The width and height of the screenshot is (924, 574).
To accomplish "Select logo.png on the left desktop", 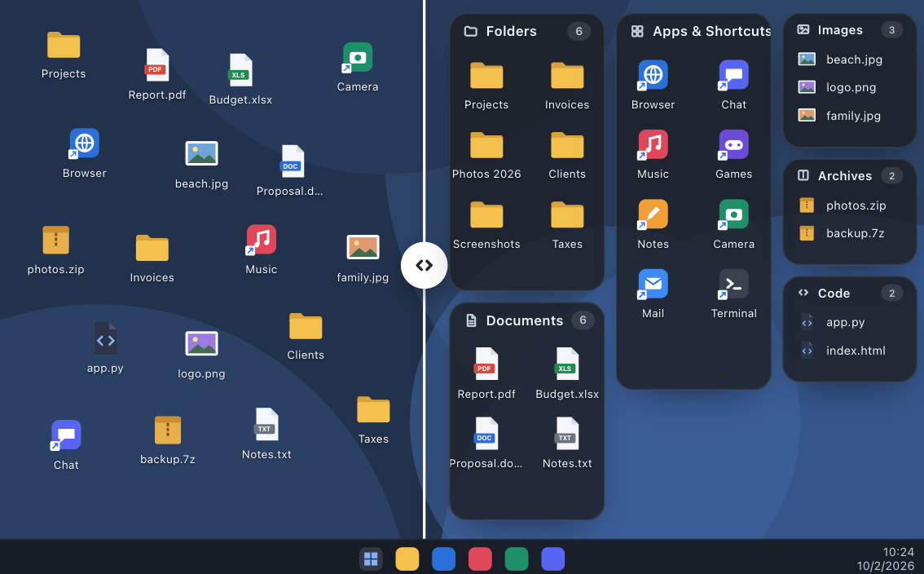I will click(x=201, y=354).
